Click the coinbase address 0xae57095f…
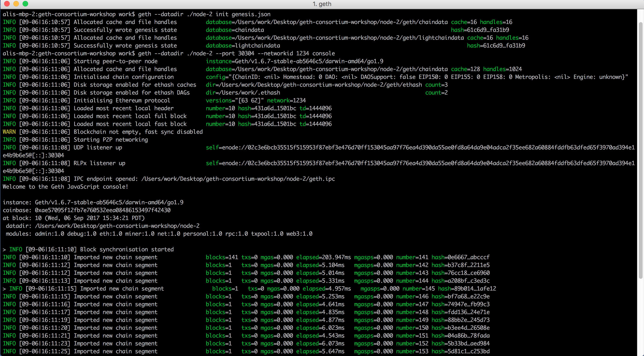 102,210
